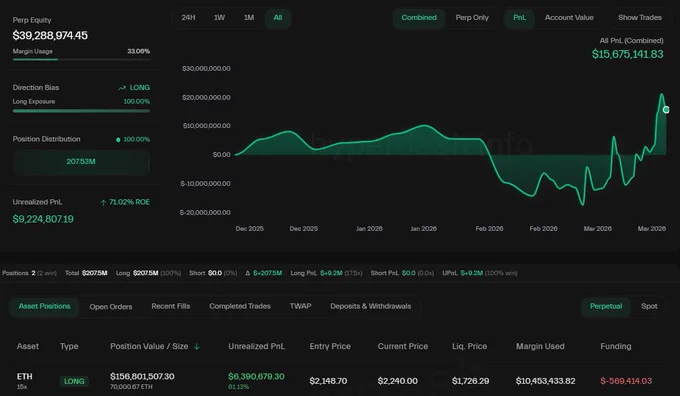Click the $2,148.70 entry price
680x396 pixels.
(x=328, y=381)
